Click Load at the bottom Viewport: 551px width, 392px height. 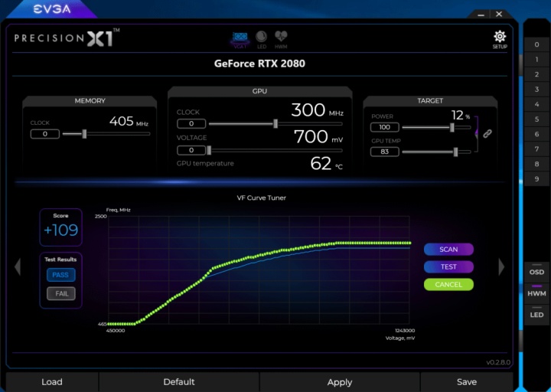tap(52, 382)
